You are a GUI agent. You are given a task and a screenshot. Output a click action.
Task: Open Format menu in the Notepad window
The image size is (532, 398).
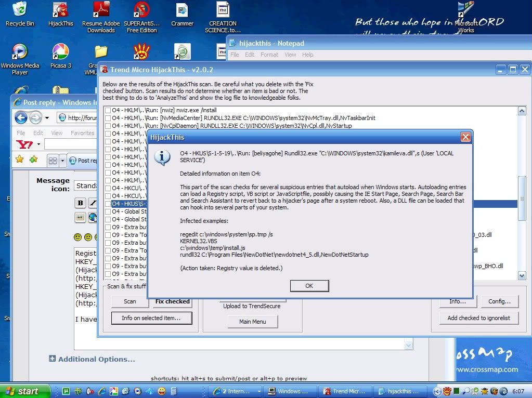(x=269, y=55)
